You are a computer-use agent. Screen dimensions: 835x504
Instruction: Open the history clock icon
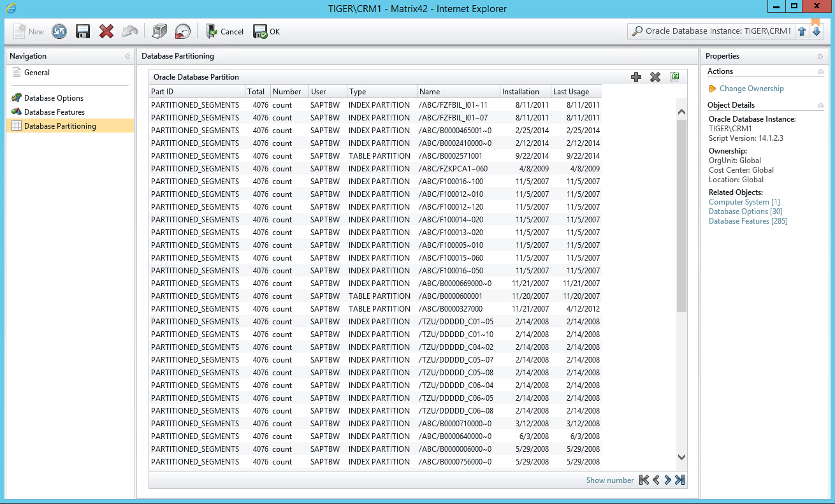pos(182,31)
